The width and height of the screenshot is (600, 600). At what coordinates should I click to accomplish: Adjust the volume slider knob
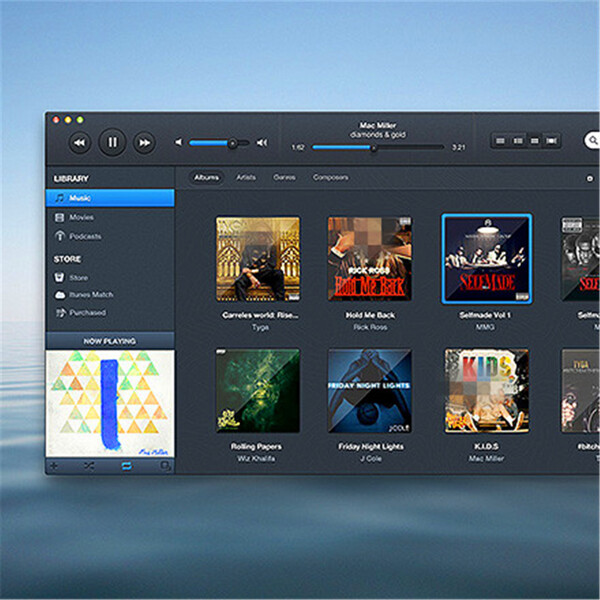pyautogui.click(x=232, y=143)
